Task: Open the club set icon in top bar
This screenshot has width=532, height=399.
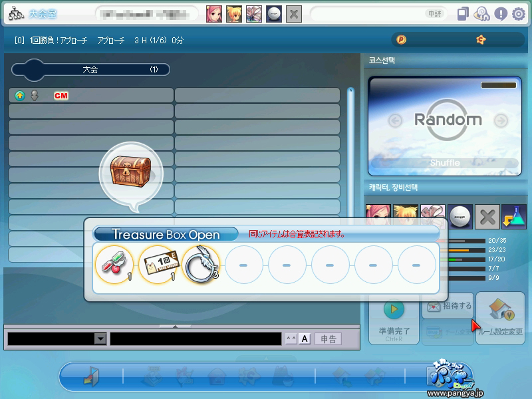Action: point(254,14)
